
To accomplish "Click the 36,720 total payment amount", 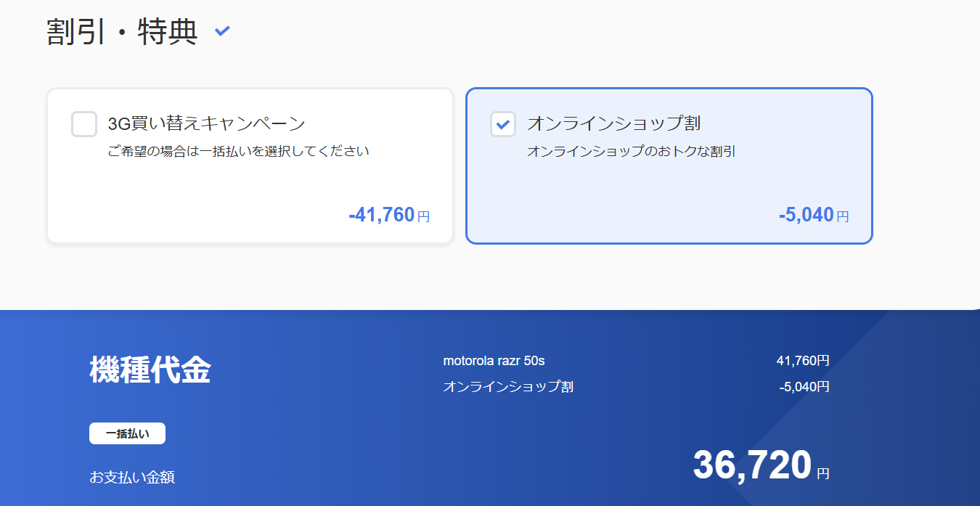I will tap(751, 465).
